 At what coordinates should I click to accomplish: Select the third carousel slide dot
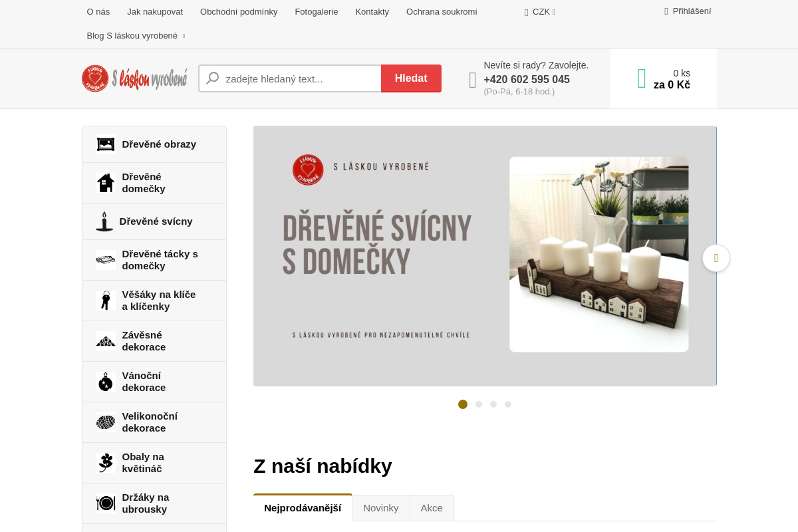(493, 404)
